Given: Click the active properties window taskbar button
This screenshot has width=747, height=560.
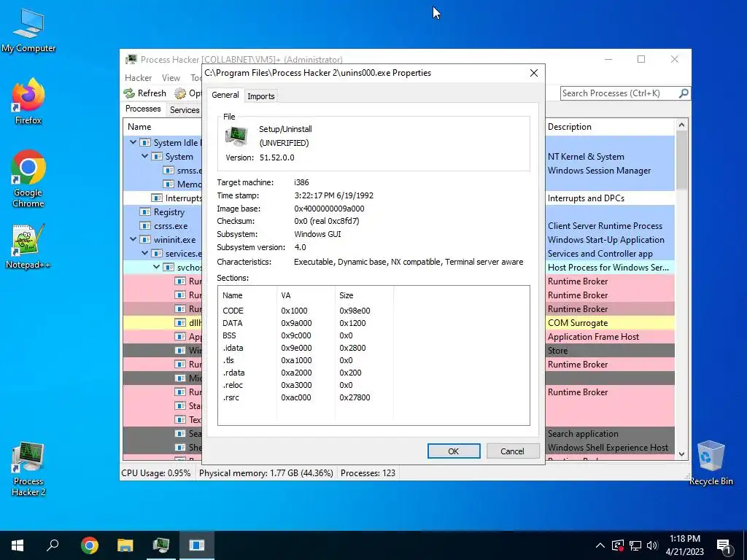Looking at the screenshot, I should click(x=196, y=545).
